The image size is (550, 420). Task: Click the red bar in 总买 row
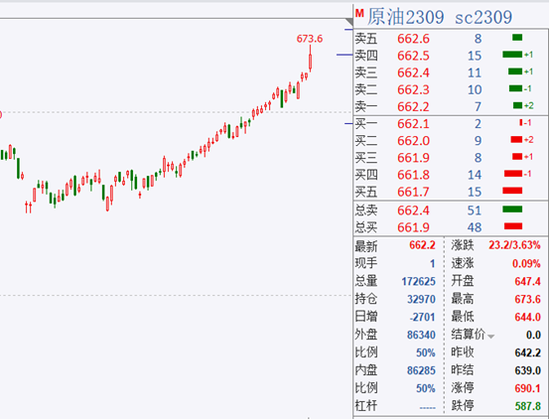[x=513, y=226]
